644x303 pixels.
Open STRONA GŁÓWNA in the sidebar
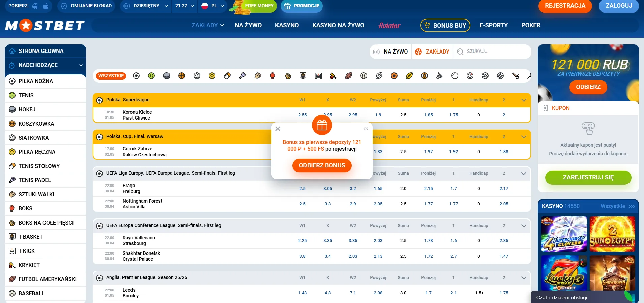coord(46,51)
